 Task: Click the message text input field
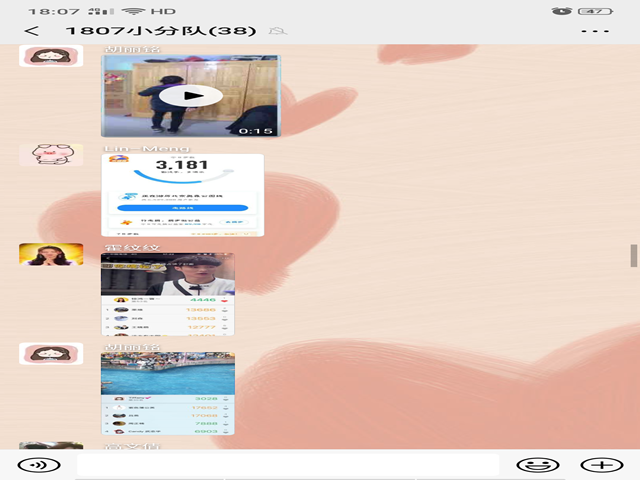(x=288, y=465)
